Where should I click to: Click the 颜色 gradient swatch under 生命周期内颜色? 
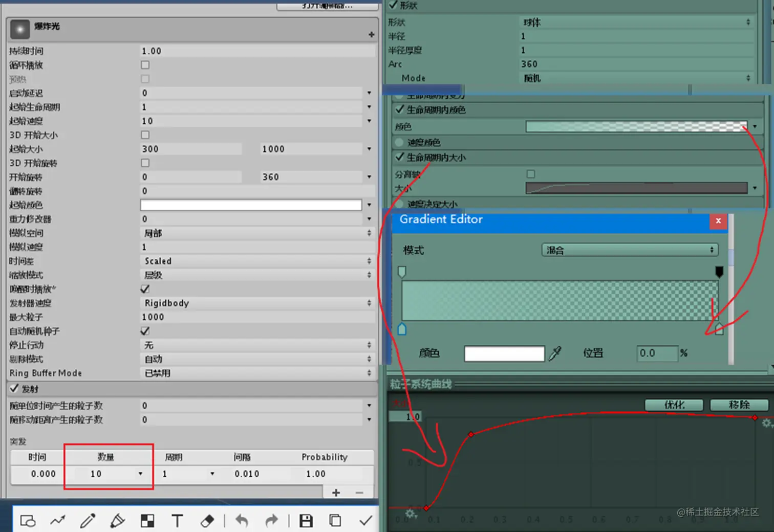[x=637, y=126]
